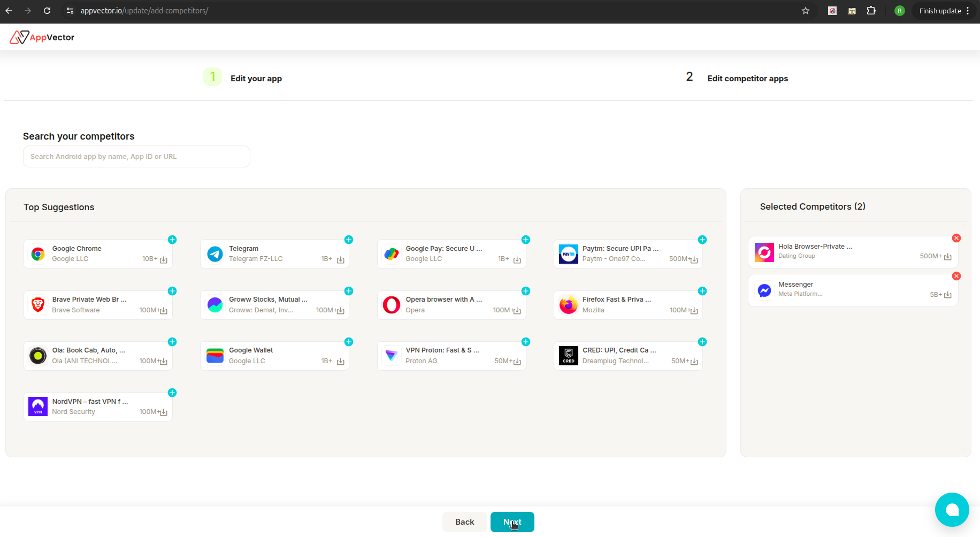Screen dimensions: 980x537
Task: Click the browser extensions puzzle icon
Action: click(871, 10)
